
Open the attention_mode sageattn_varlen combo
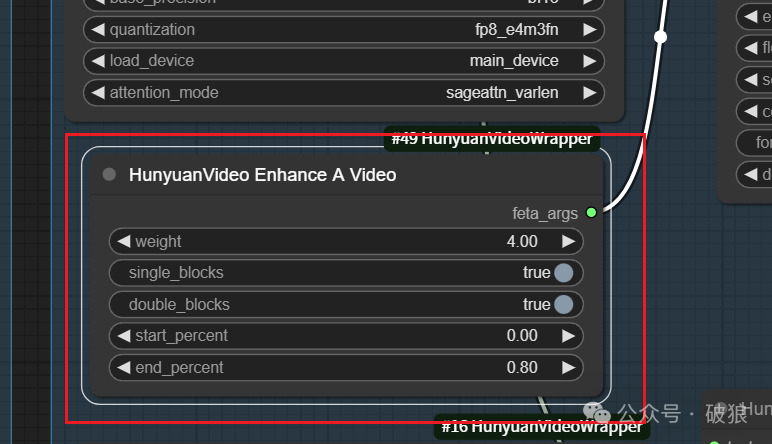click(x=344, y=93)
